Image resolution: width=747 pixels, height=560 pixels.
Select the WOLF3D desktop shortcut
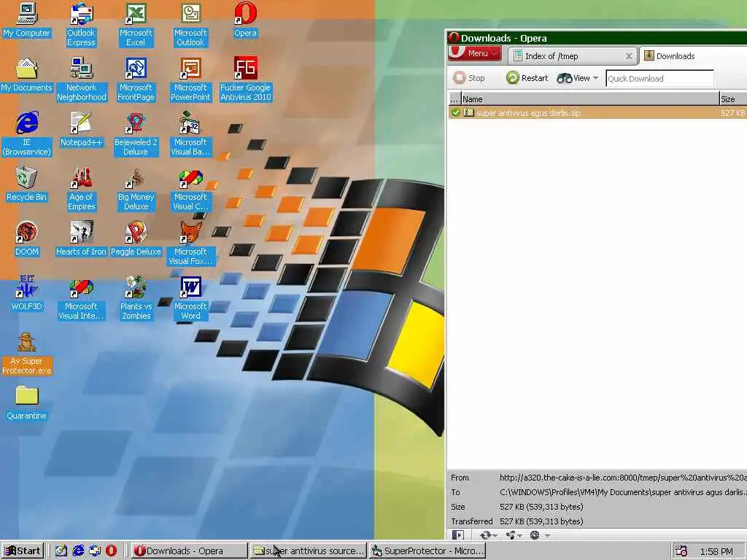pos(27,294)
